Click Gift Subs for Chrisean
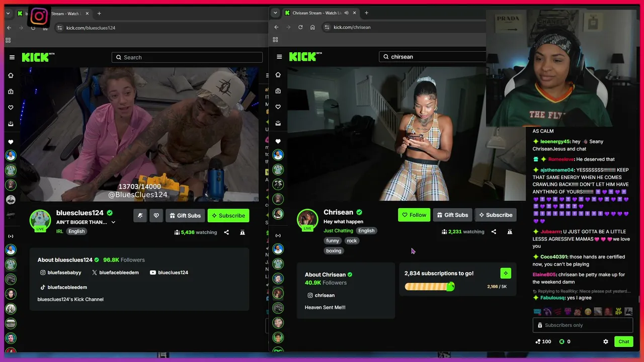 [x=453, y=215]
